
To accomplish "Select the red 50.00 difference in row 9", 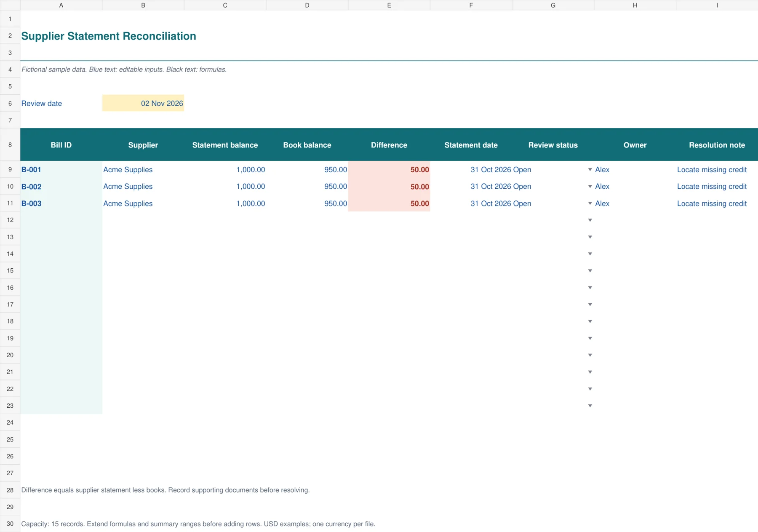I will click(x=389, y=169).
